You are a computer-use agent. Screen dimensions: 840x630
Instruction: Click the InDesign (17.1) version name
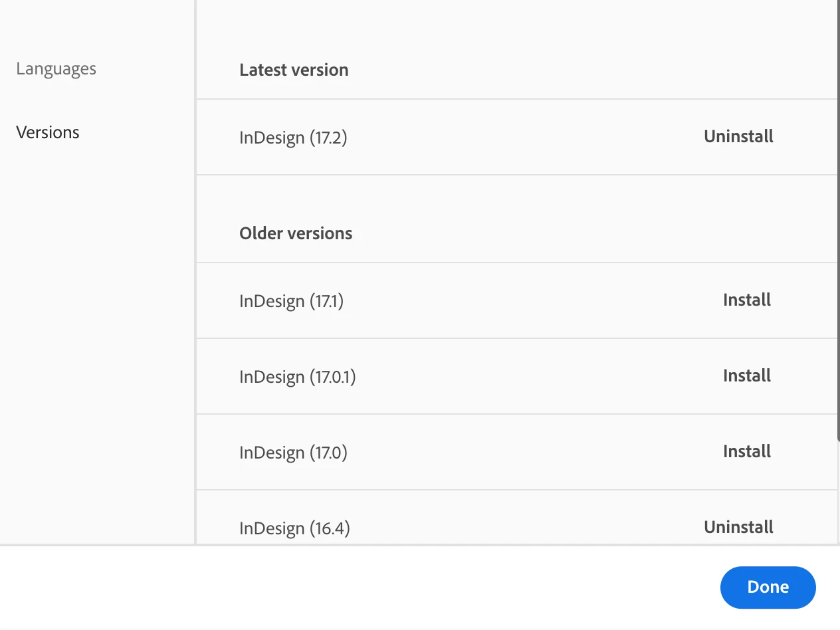coord(291,301)
